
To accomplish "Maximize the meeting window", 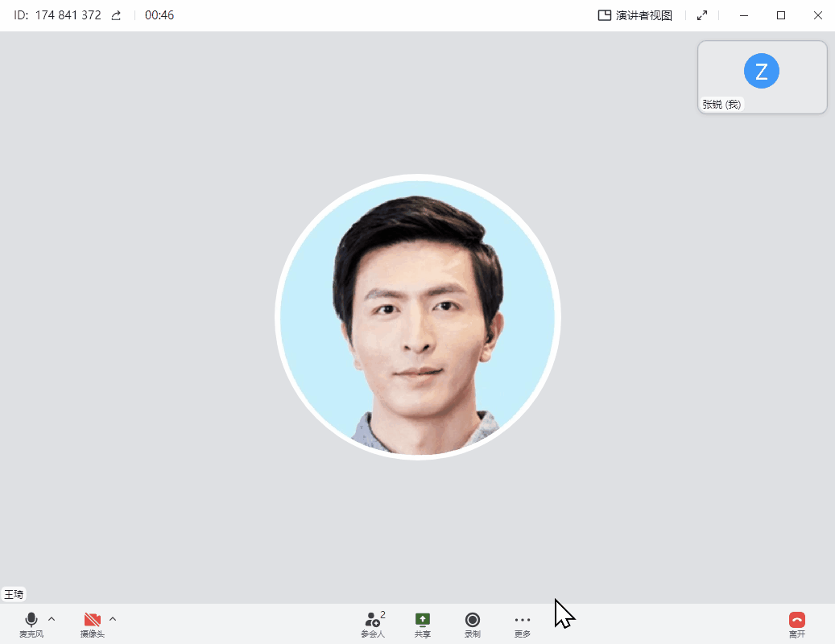I will (781, 15).
